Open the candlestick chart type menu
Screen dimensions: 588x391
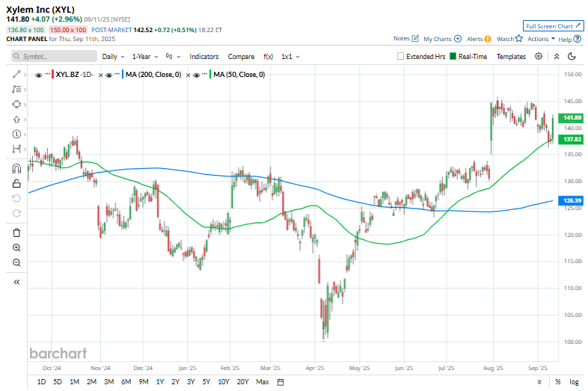tap(173, 56)
